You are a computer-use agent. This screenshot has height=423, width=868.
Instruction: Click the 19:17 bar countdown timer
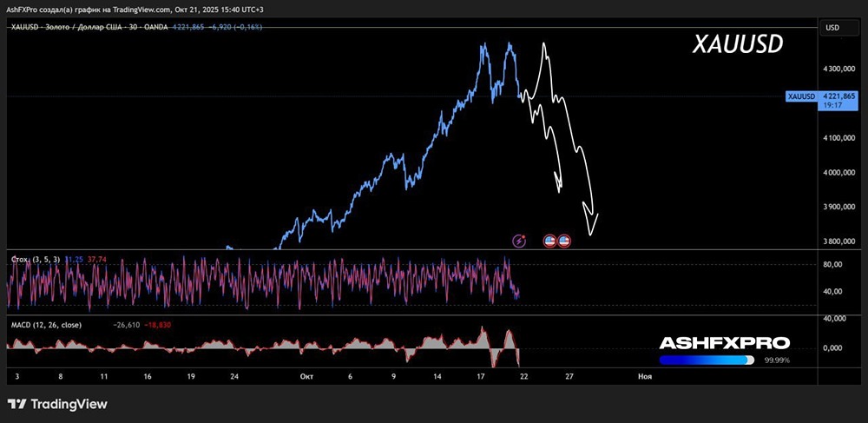click(x=832, y=106)
